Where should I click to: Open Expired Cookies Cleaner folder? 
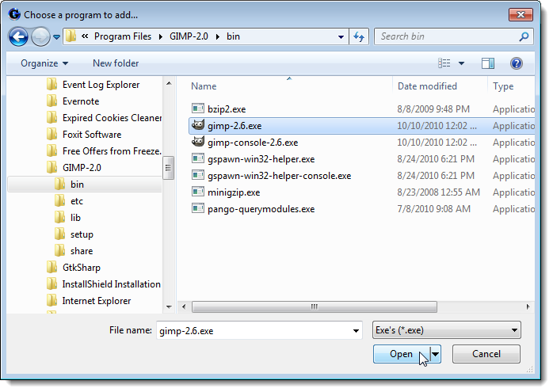[x=112, y=118]
